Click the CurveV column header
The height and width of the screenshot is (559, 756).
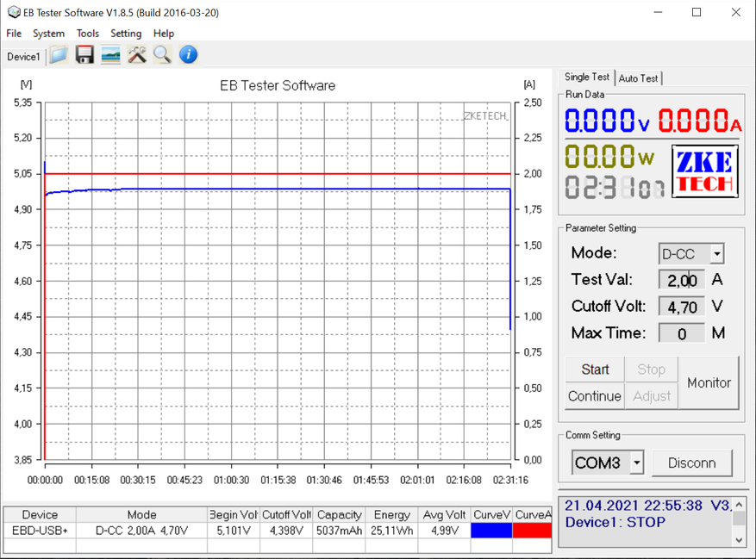(491, 515)
